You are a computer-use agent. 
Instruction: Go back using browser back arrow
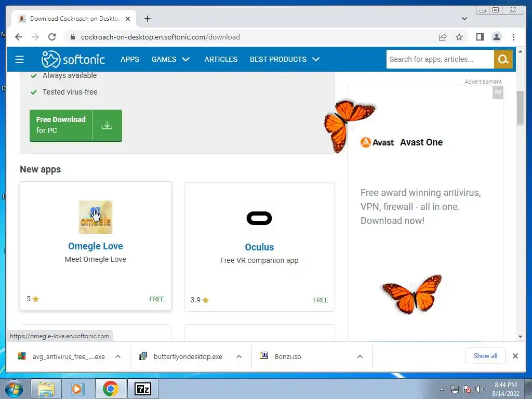pyautogui.click(x=19, y=37)
